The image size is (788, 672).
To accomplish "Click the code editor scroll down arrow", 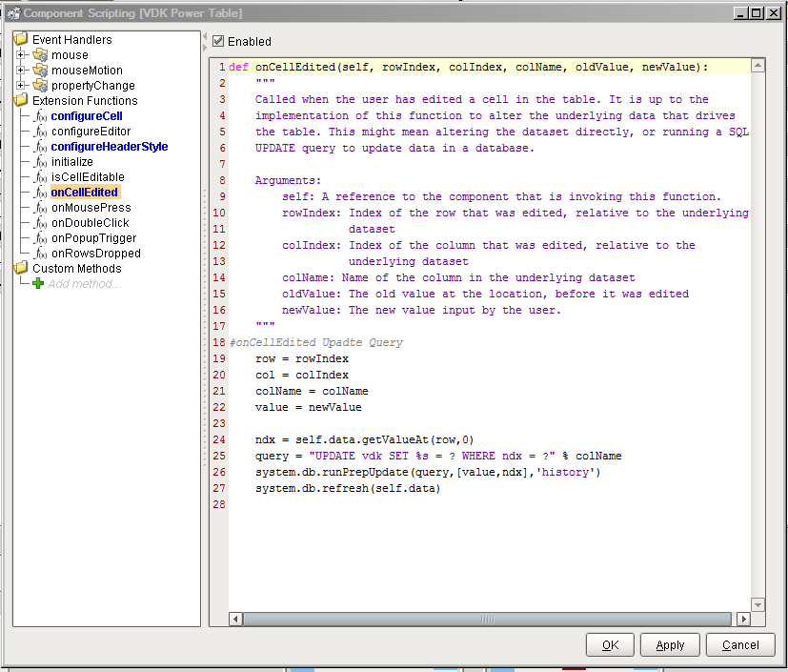I will 758,604.
